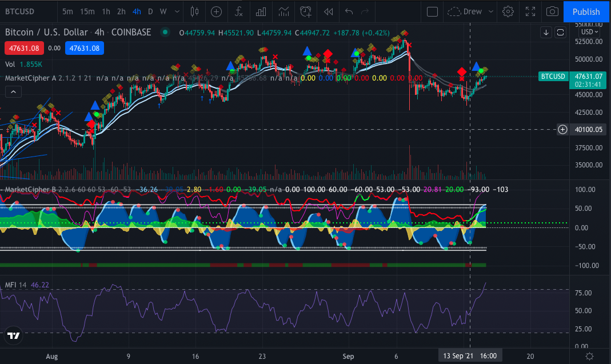
Task: Click the Aug label on time axis
Action: tap(52, 356)
